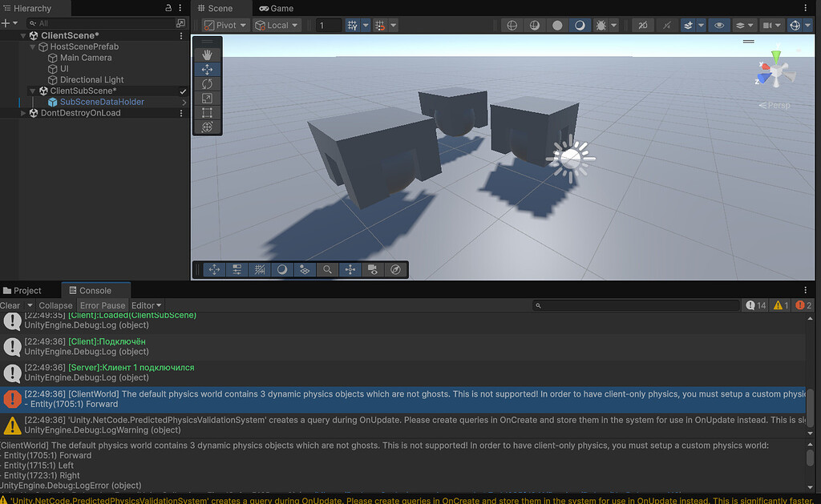Click the Clear button in Console

tap(10, 305)
